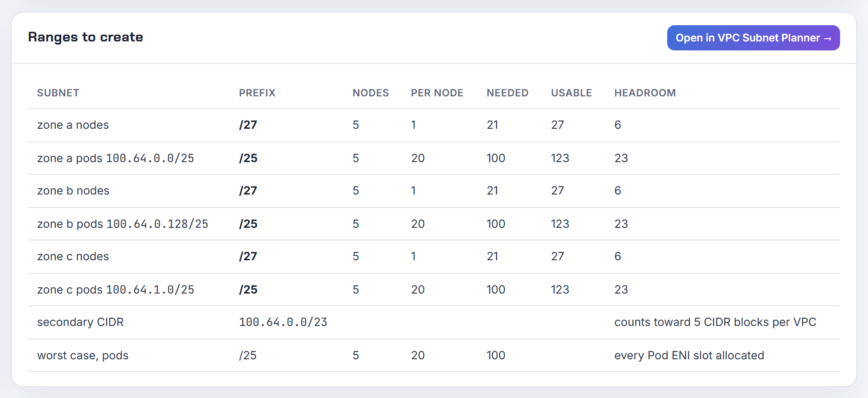Click headroom value 6 for zone b nodes
The width and height of the screenshot is (868, 398).
coord(618,190)
